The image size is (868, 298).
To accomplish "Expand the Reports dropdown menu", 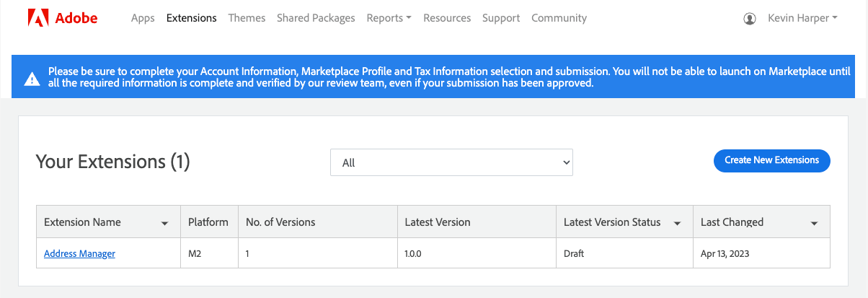I will [x=389, y=18].
